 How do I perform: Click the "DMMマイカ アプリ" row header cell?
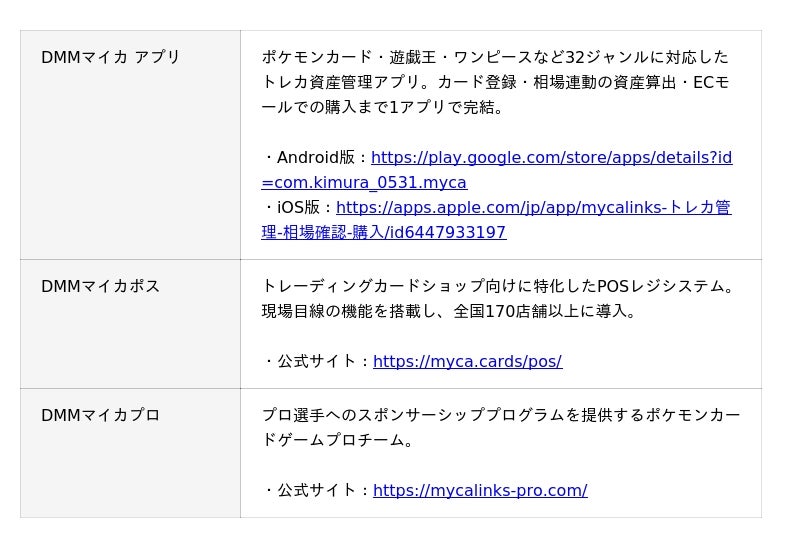pos(110,58)
